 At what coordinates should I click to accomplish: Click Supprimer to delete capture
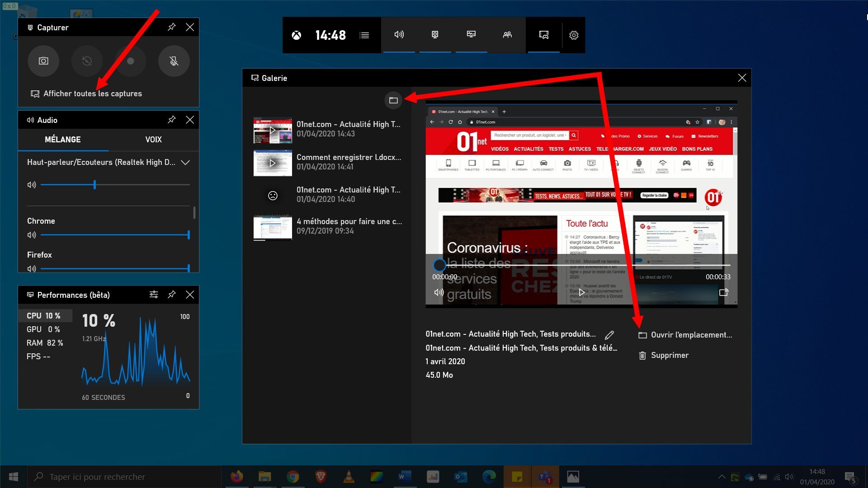663,355
